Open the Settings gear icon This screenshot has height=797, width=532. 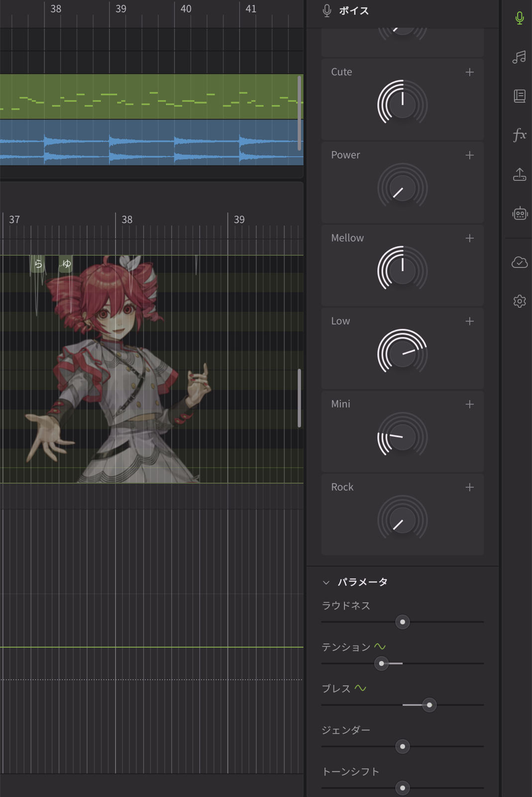pos(520,301)
